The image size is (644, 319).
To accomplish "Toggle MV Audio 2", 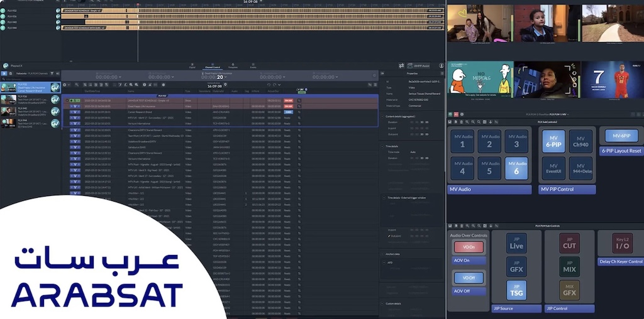I will pyautogui.click(x=489, y=141).
